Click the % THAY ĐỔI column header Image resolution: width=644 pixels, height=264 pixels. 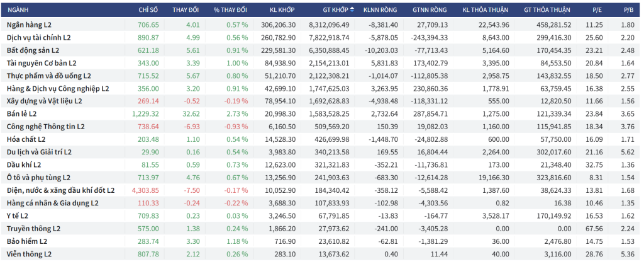pos(230,9)
